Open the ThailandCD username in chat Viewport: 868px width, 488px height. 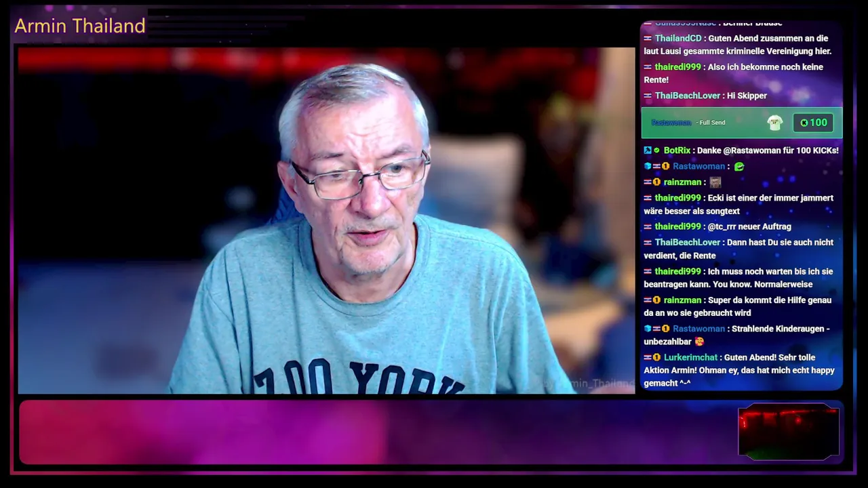pos(678,39)
